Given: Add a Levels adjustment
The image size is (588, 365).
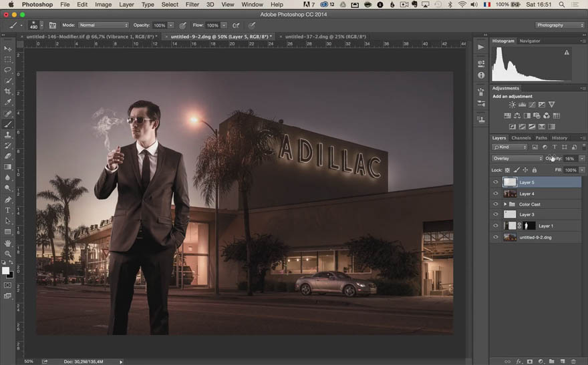Looking at the screenshot, I should tap(522, 105).
